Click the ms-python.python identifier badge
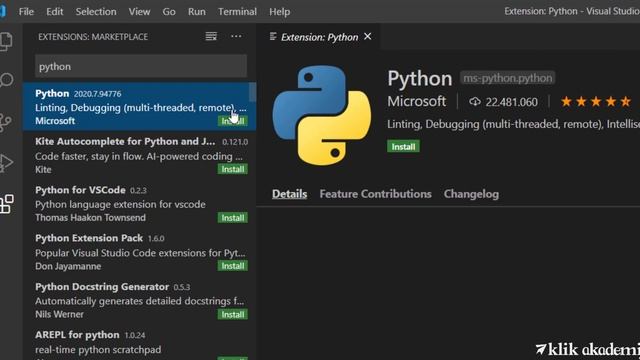Screen dimensions: 640x360 [507, 78]
